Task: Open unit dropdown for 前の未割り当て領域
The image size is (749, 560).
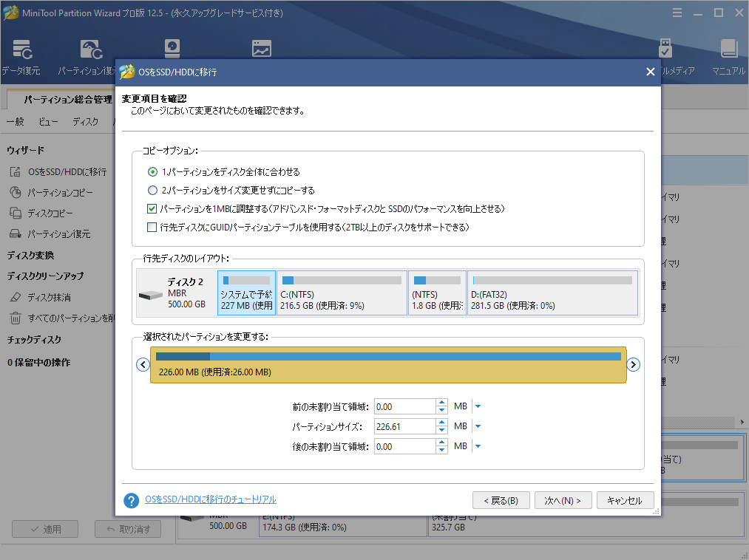Action: coord(478,406)
